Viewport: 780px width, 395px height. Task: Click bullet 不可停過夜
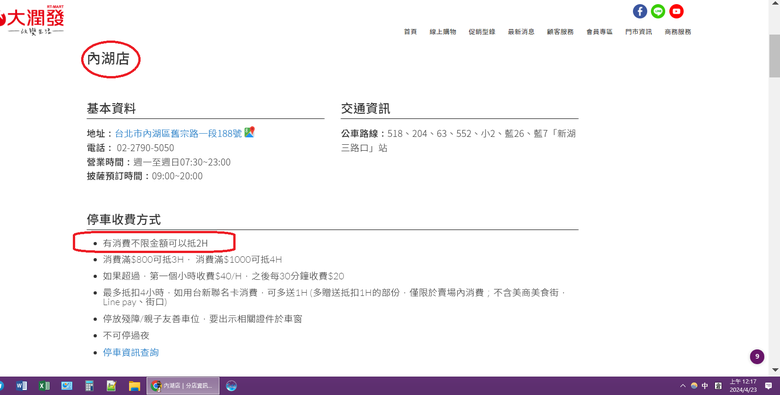tap(126, 335)
